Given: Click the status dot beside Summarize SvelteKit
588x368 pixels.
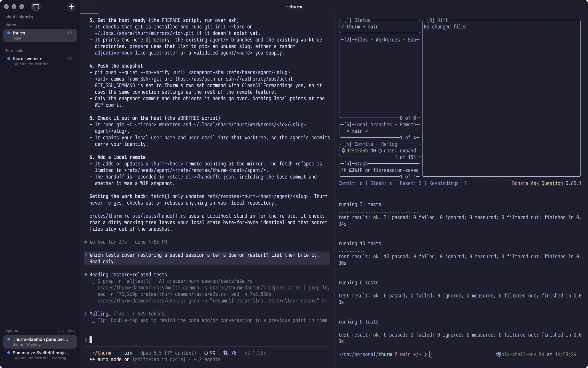Looking at the screenshot, I should click(x=9, y=353).
